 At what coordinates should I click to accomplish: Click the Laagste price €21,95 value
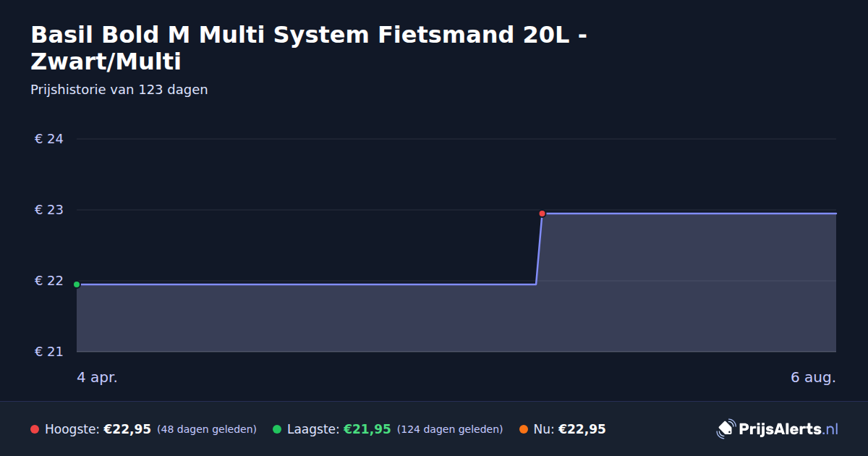coord(367,429)
